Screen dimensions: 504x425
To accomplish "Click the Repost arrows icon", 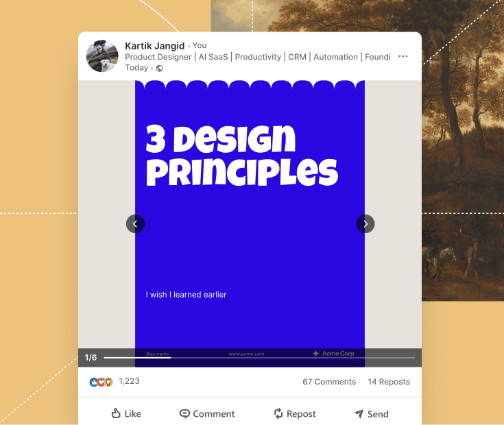I will click(x=278, y=413).
